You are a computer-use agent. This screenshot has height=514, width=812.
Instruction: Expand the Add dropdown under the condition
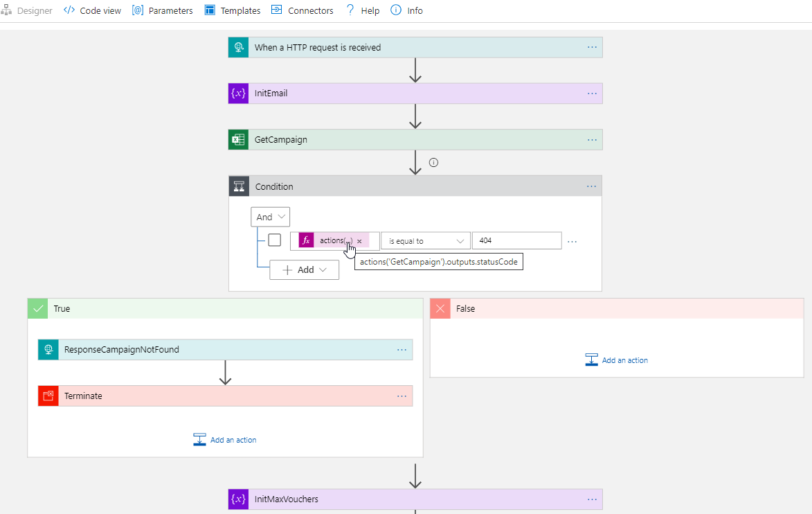[304, 269]
